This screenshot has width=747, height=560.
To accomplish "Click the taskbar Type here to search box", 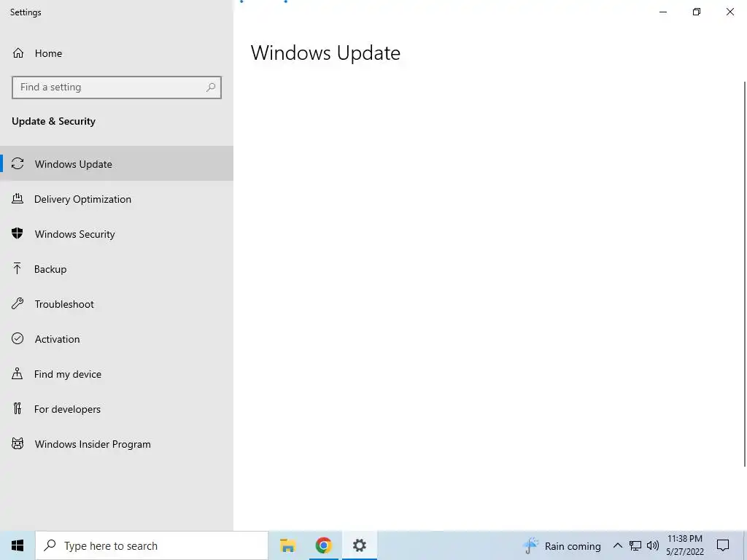I will 152,545.
